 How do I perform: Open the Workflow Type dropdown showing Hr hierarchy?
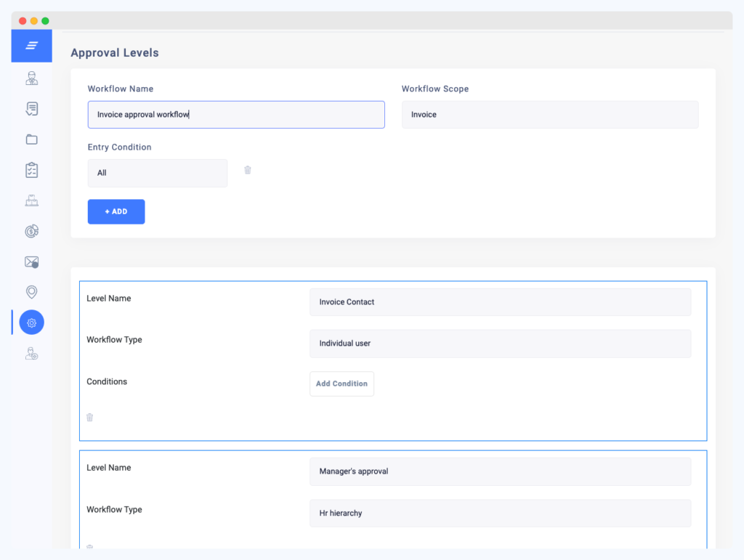(500, 513)
